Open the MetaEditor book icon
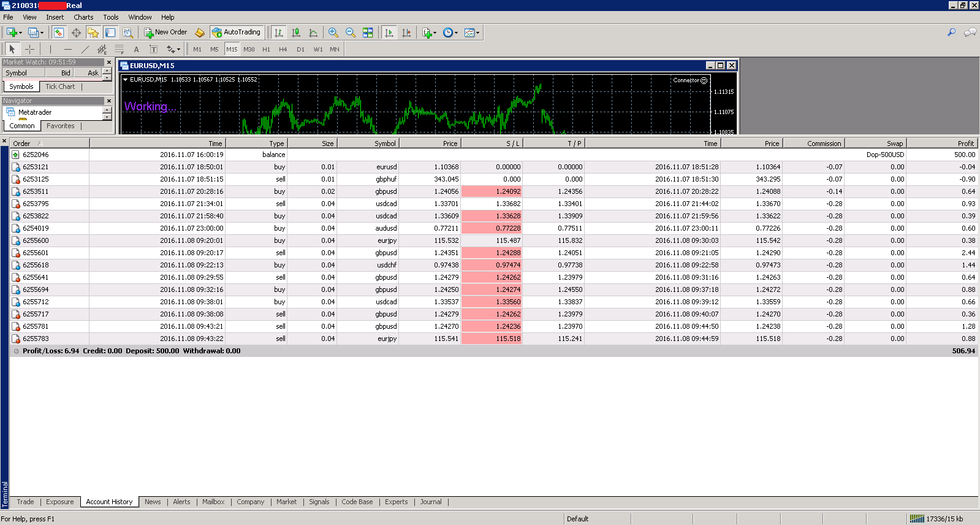The image size is (980, 525). pyautogui.click(x=199, y=33)
